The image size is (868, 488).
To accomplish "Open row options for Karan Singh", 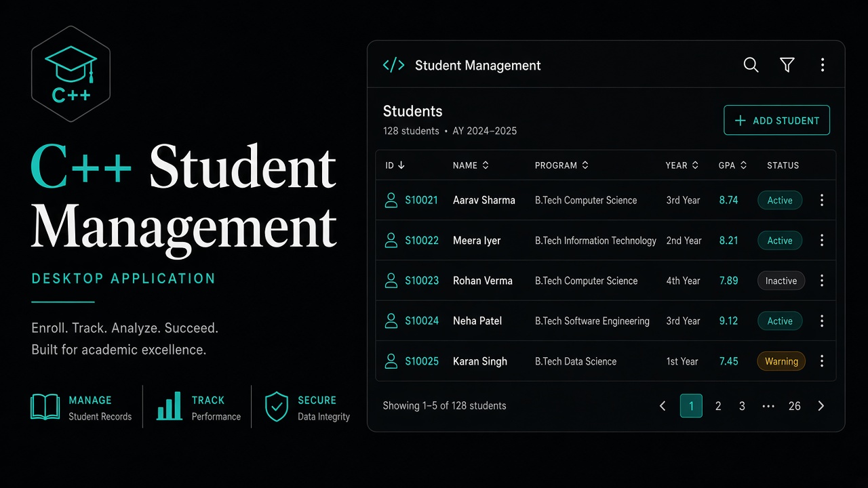I will click(822, 361).
